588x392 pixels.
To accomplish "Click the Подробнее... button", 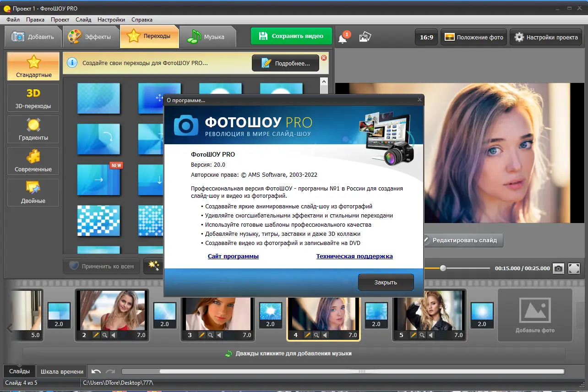I will 285,64.
